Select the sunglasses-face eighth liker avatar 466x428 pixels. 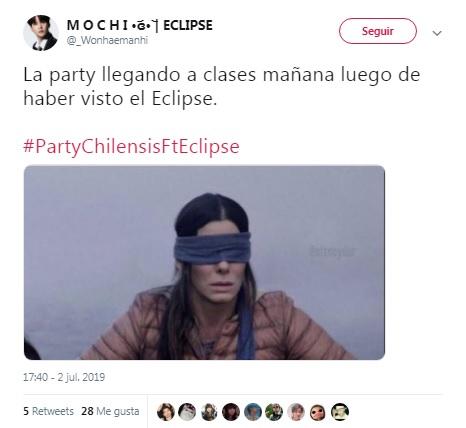tap(318, 412)
